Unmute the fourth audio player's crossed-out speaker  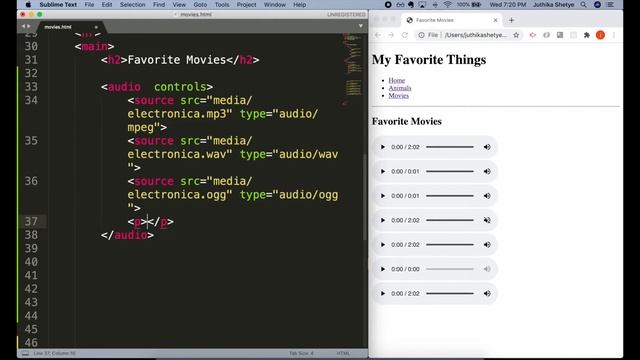[x=487, y=220]
